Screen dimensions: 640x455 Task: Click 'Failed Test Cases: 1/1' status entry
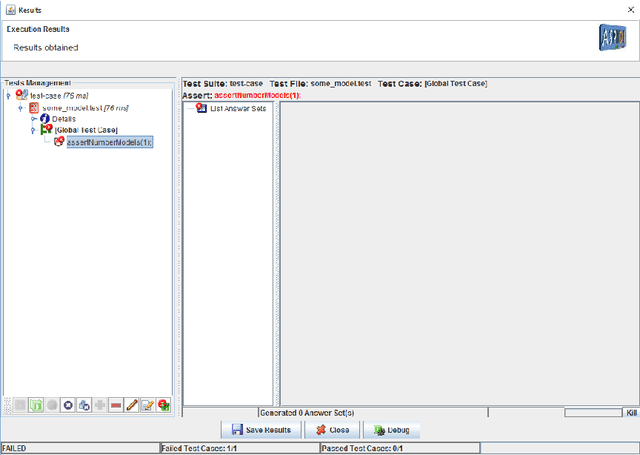coord(240,448)
